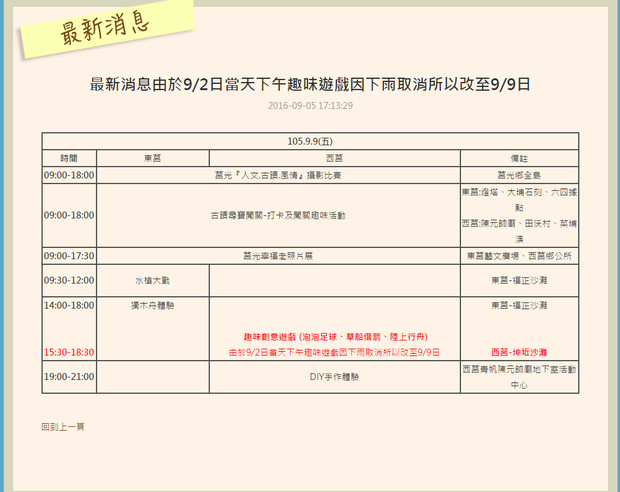Click the 19:00-21:00 time cell
Image resolution: width=620 pixels, height=492 pixels.
point(68,377)
